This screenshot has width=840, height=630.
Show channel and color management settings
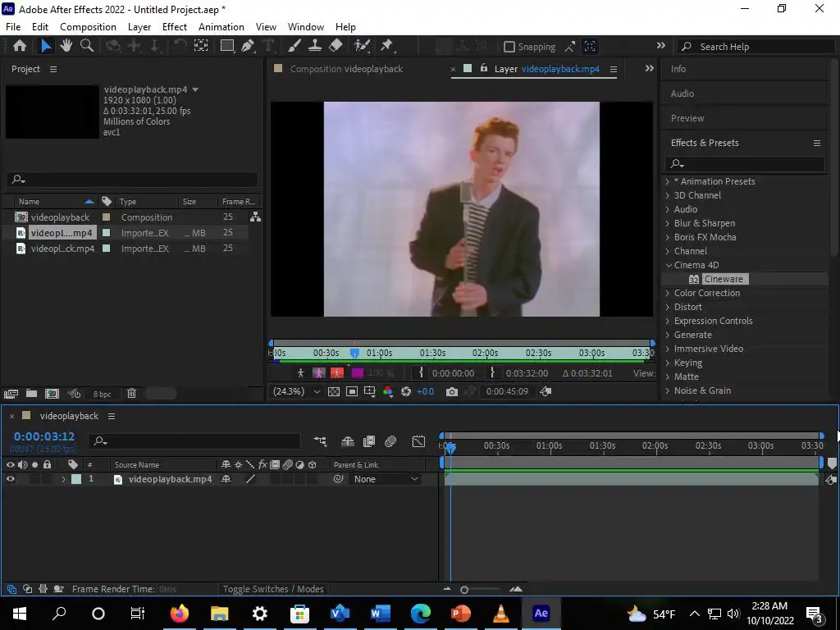388,391
